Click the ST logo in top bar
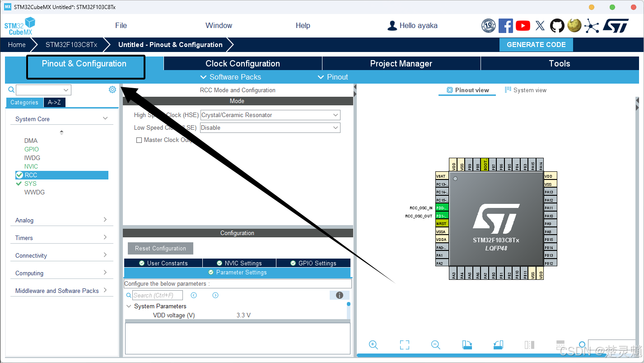Viewport: 644px width, 363px height. pyautogui.click(x=616, y=26)
